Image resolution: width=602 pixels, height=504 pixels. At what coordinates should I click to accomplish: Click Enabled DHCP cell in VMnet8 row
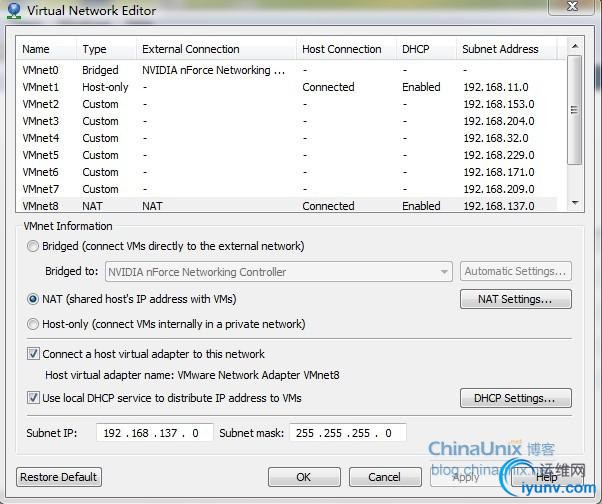click(x=421, y=206)
